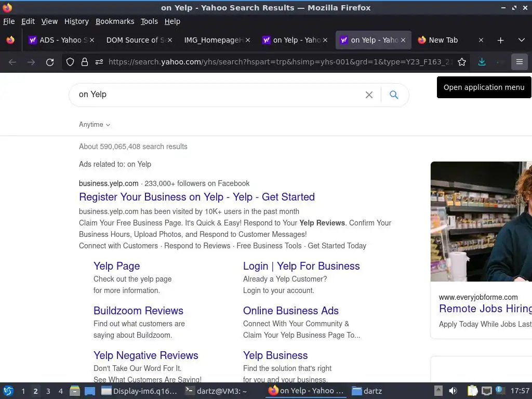Open Online Business Ads link

point(291,311)
